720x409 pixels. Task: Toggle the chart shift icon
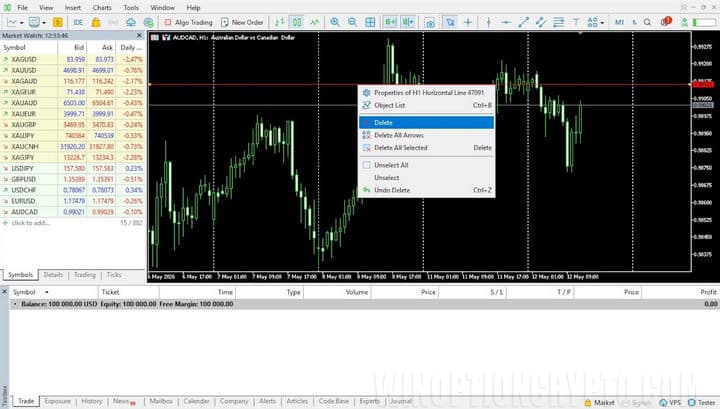tap(408, 22)
